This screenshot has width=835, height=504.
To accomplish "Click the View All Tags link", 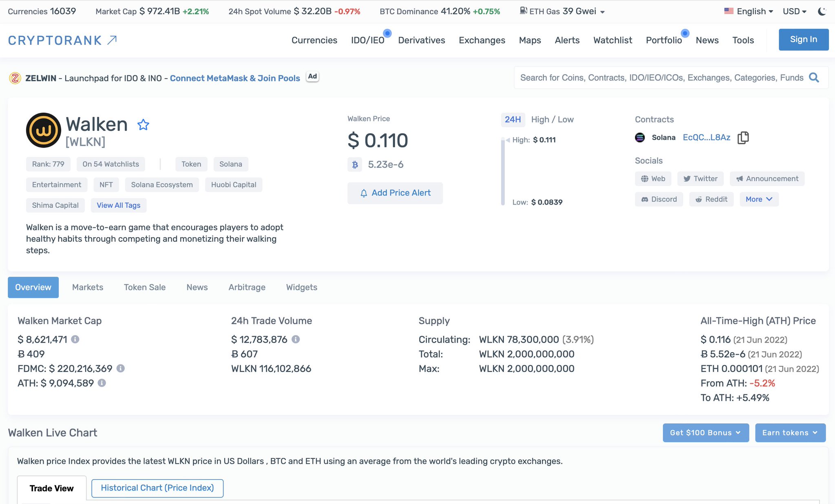I will tap(118, 205).
